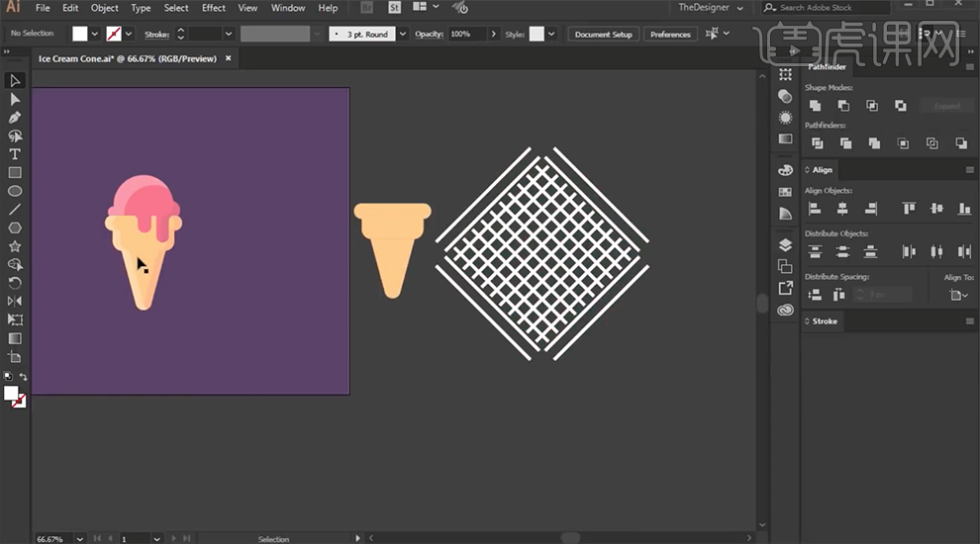Choose the Type tool
This screenshot has height=544, width=980.
15,154
